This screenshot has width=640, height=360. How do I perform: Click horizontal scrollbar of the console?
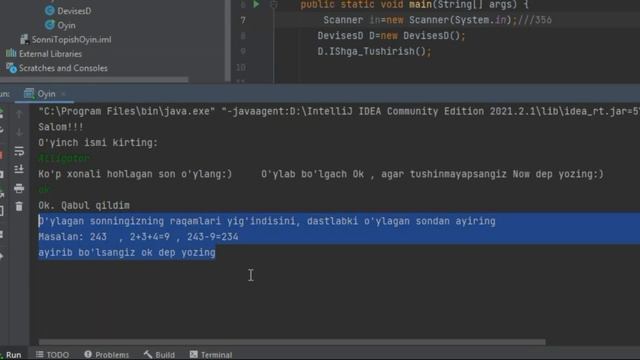[x=292, y=342]
